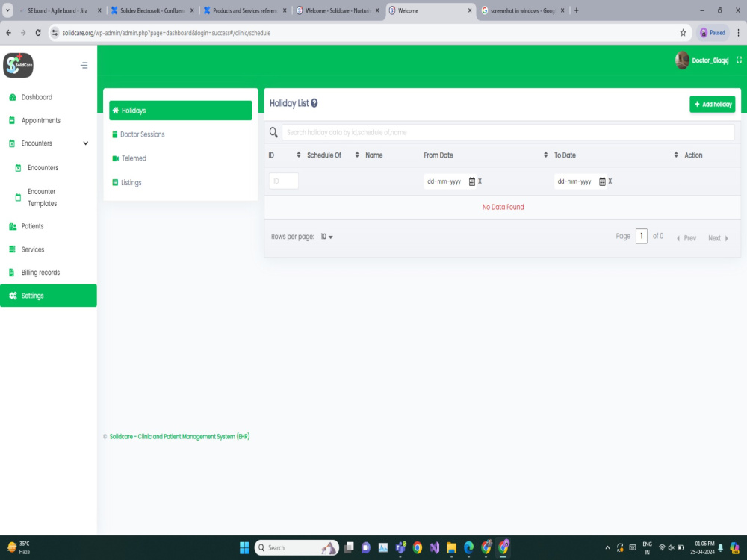Switch to Listings tab

(131, 182)
